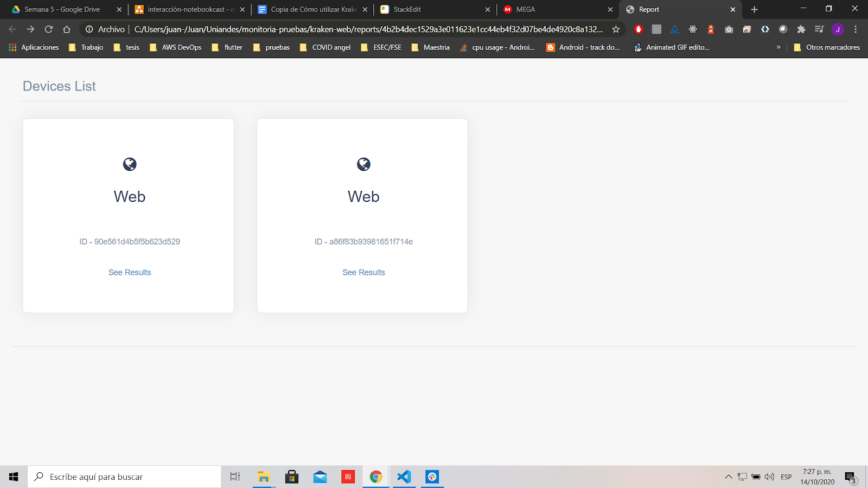The image size is (868, 488).
Task: Bookmark this page with the star icon
Action: [x=616, y=29]
